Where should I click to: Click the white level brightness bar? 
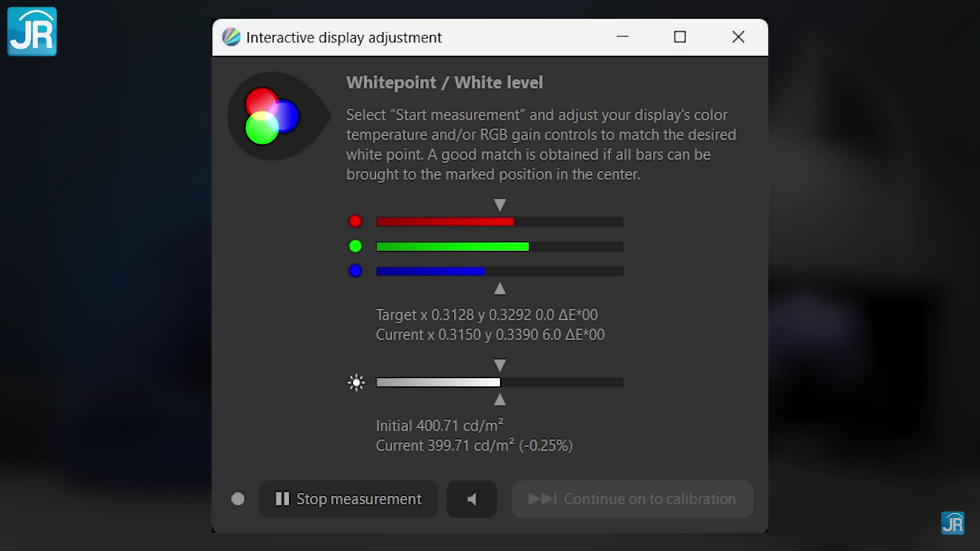point(500,382)
